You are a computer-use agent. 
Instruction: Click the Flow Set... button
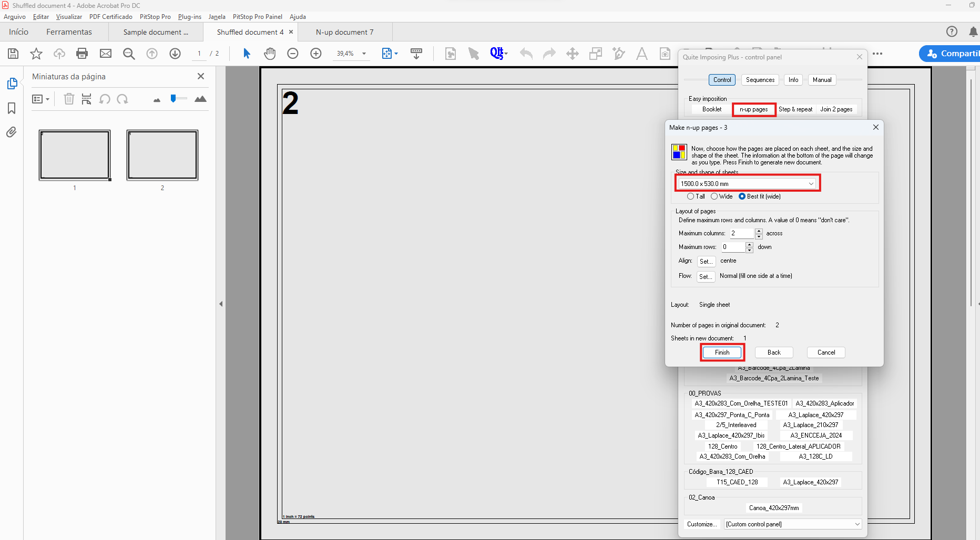[706, 276]
